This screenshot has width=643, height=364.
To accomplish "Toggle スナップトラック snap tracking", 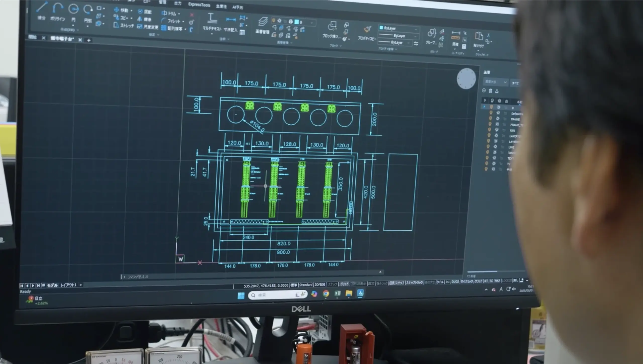I will click(x=414, y=283).
